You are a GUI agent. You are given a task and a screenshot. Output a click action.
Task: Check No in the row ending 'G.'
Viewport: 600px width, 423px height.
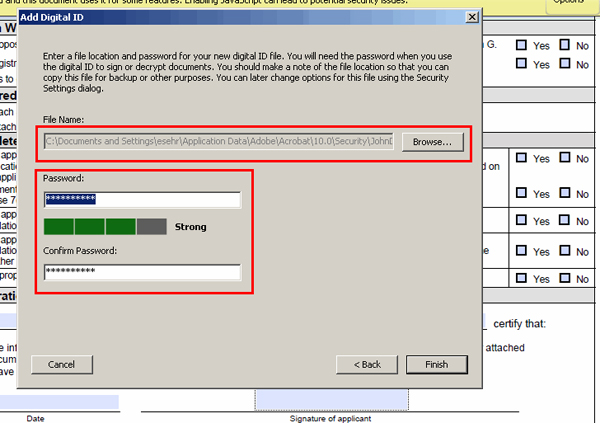tap(565, 45)
